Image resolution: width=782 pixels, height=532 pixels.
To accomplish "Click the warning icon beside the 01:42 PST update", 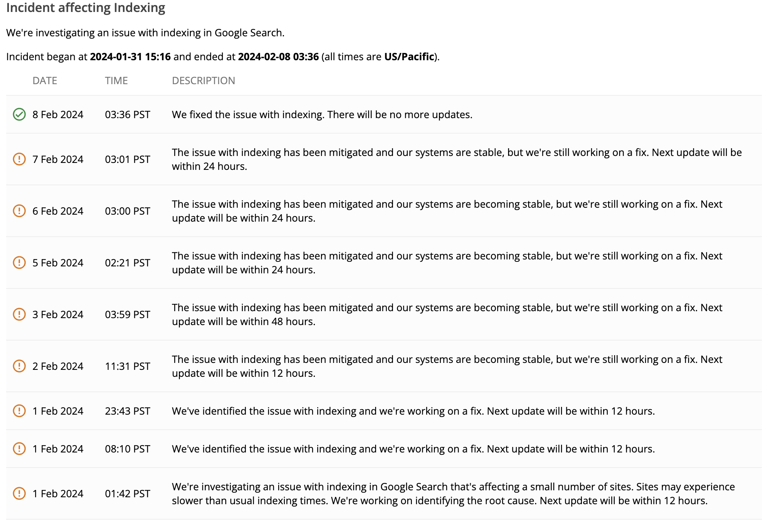I will [19, 493].
